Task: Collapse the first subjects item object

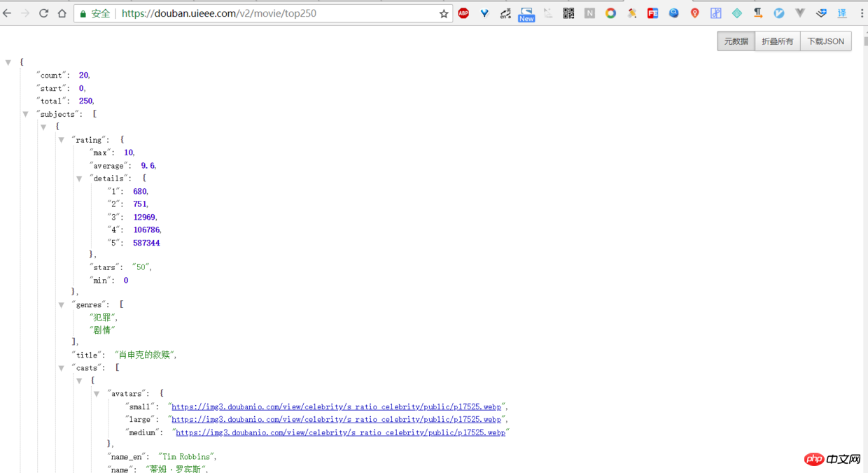Action: (43, 127)
